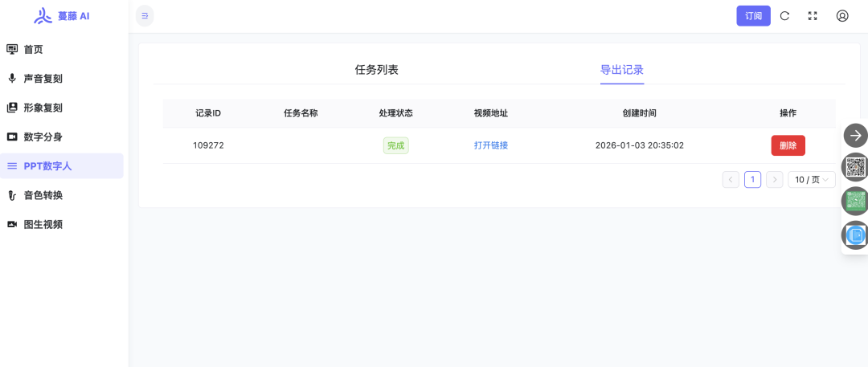Click the 首页 monitor icon
This screenshot has height=367, width=868.
pyautogui.click(x=12, y=49)
